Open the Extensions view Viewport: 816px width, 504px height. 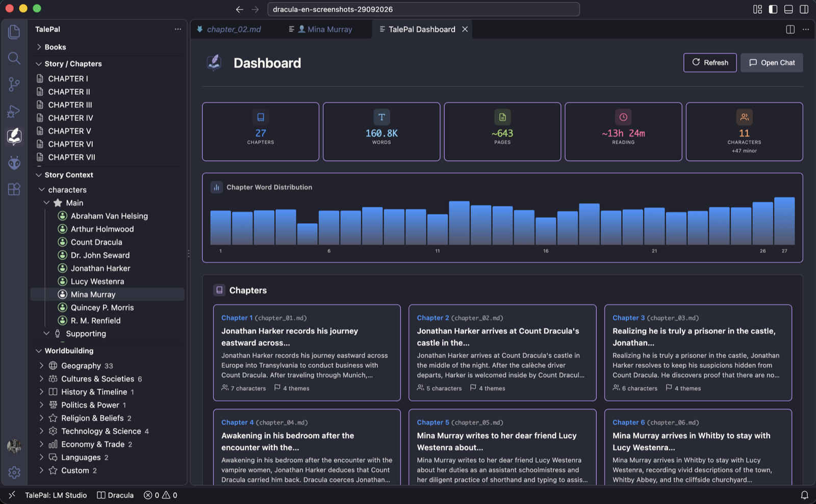tap(14, 189)
